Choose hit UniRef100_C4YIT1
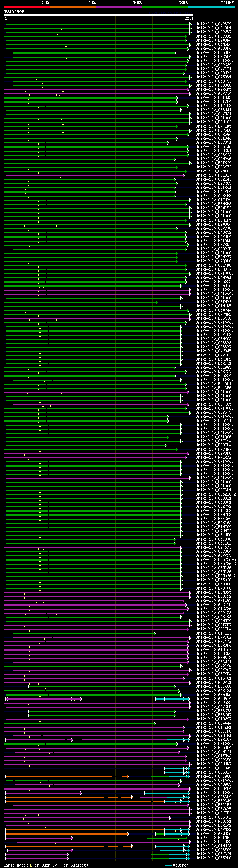The image size is (238, 868). [x=213, y=69]
